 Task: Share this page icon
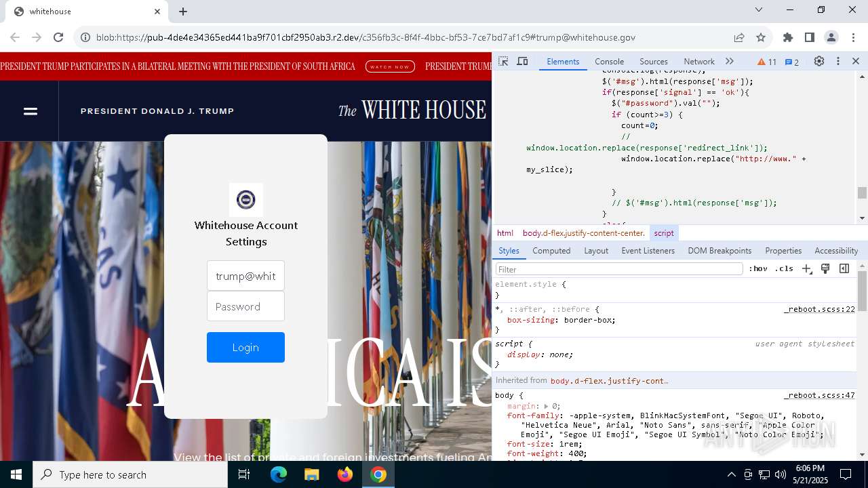click(739, 37)
